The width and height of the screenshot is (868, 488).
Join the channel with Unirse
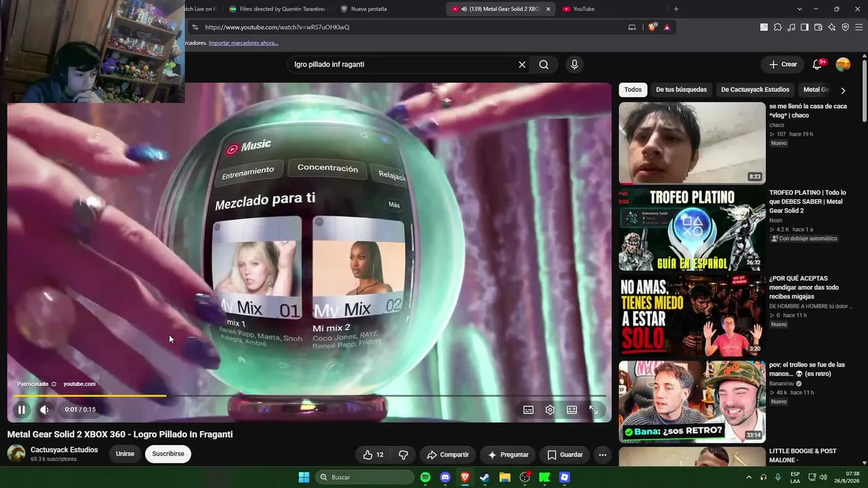click(125, 453)
